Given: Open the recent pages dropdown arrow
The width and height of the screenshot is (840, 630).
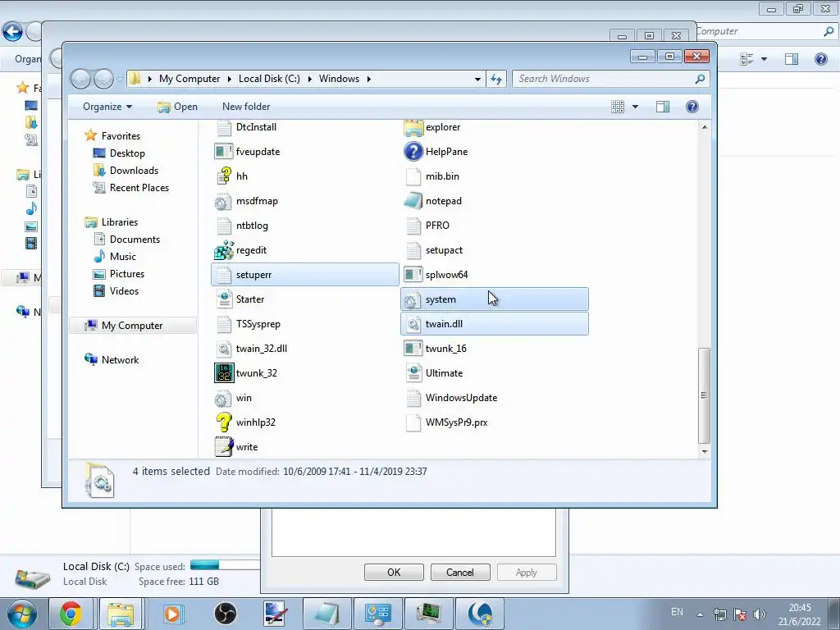Looking at the screenshot, I should (120, 80).
